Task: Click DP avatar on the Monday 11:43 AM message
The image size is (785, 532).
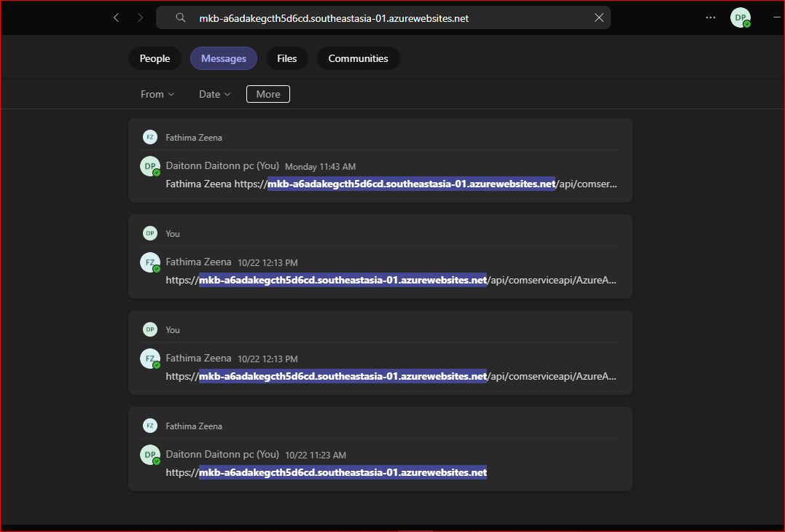Action: point(150,166)
